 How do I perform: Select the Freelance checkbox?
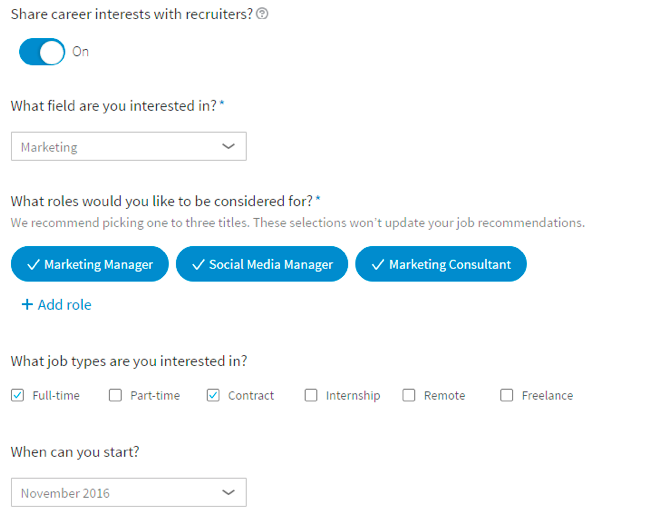(x=507, y=395)
